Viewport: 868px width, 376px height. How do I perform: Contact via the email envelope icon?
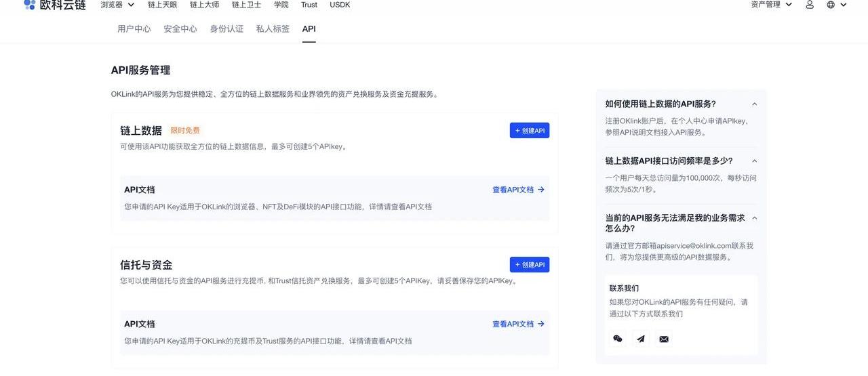pyautogui.click(x=664, y=339)
